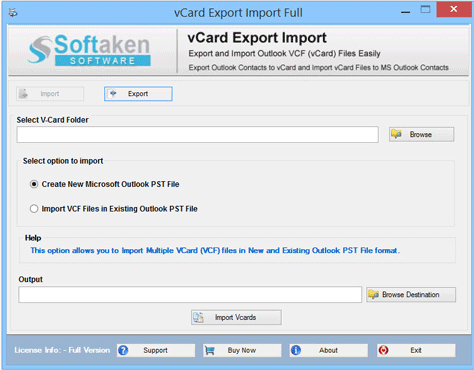Focus the Output path field
The width and height of the screenshot is (474, 370).
tap(190, 295)
